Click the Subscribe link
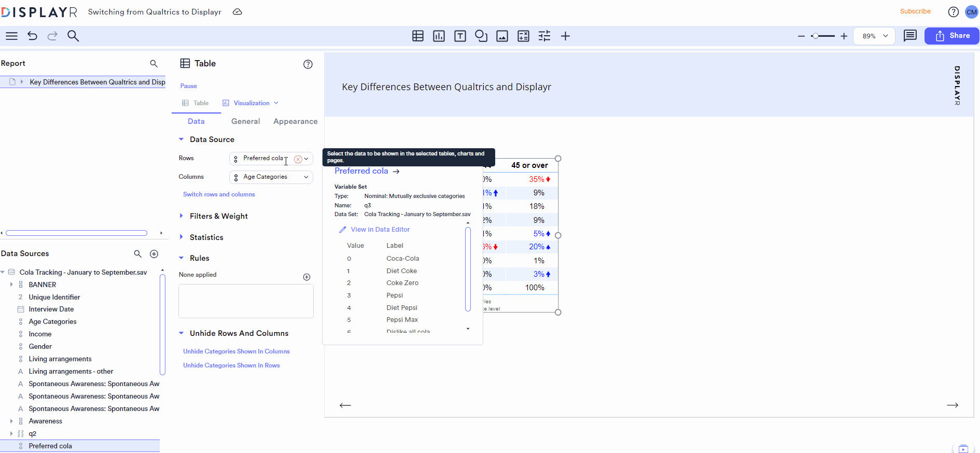Screen dimensions: 980x453 tap(915, 11)
